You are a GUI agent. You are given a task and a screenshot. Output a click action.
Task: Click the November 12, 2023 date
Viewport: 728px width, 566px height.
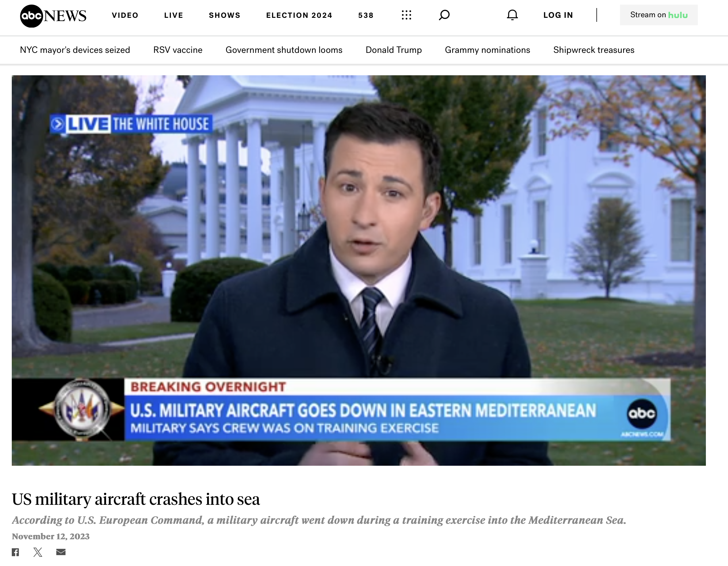51,536
